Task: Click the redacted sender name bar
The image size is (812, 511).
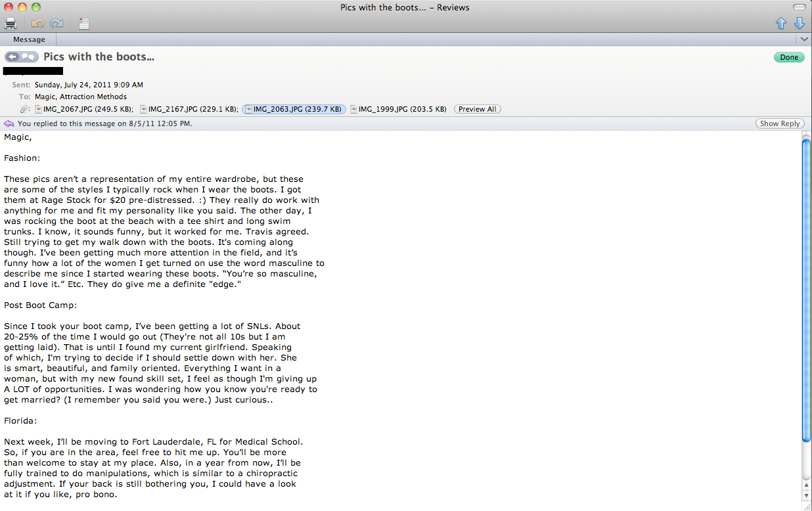Action: point(34,71)
